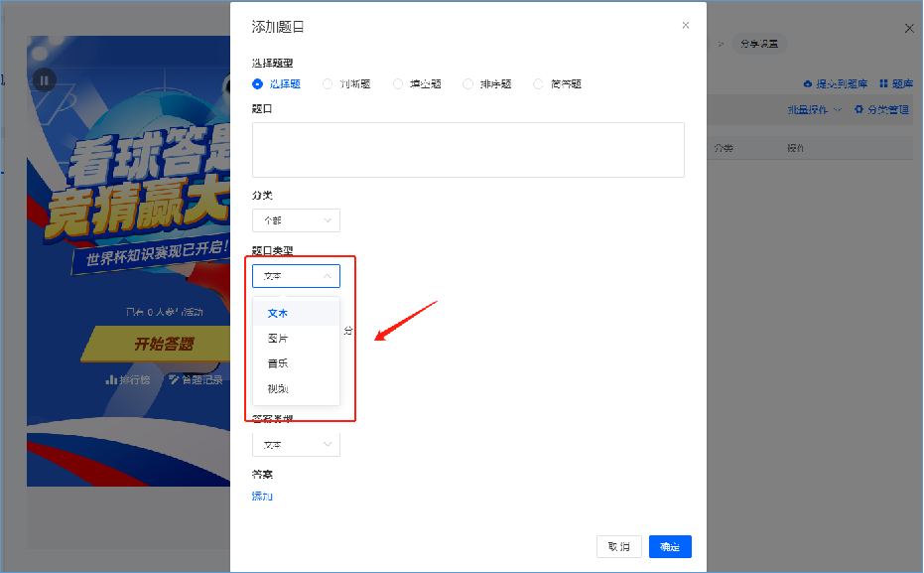Image resolution: width=924 pixels, height=573 pixels.
Task: Focus the 题目 text area
Action: point(468,150)
